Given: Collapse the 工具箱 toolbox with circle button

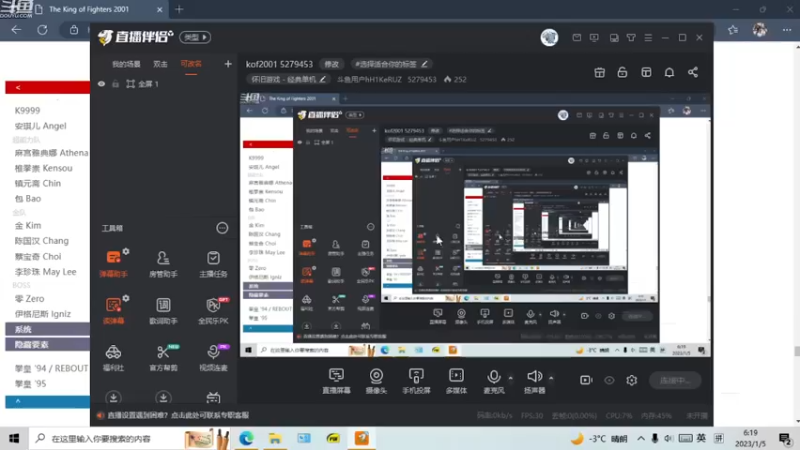Looking at the screenshot, I should click(x=222, y=228).
